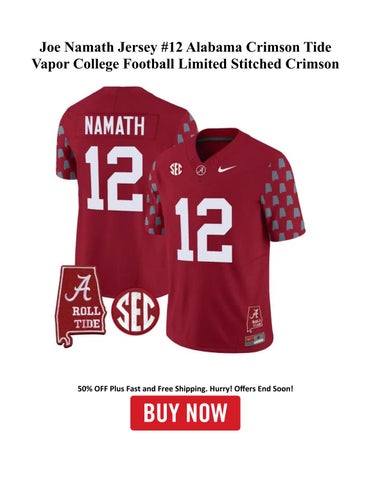
Task: Click the small SEC badge on jersey chest
Action: pyautogui.click(x=176, y=169)
